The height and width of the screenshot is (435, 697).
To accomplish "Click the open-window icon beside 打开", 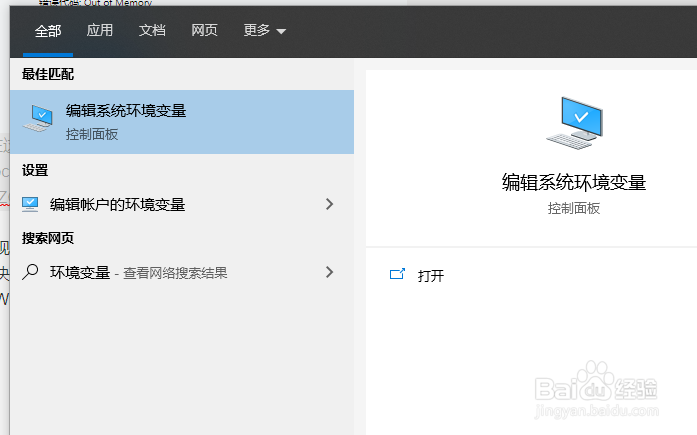I will [397, 274].
